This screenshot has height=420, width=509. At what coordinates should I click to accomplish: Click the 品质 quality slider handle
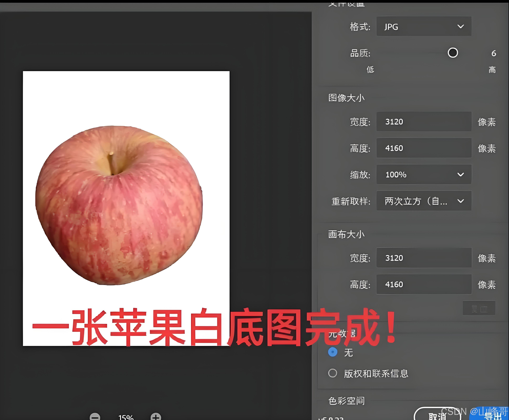tap(453, 53)
